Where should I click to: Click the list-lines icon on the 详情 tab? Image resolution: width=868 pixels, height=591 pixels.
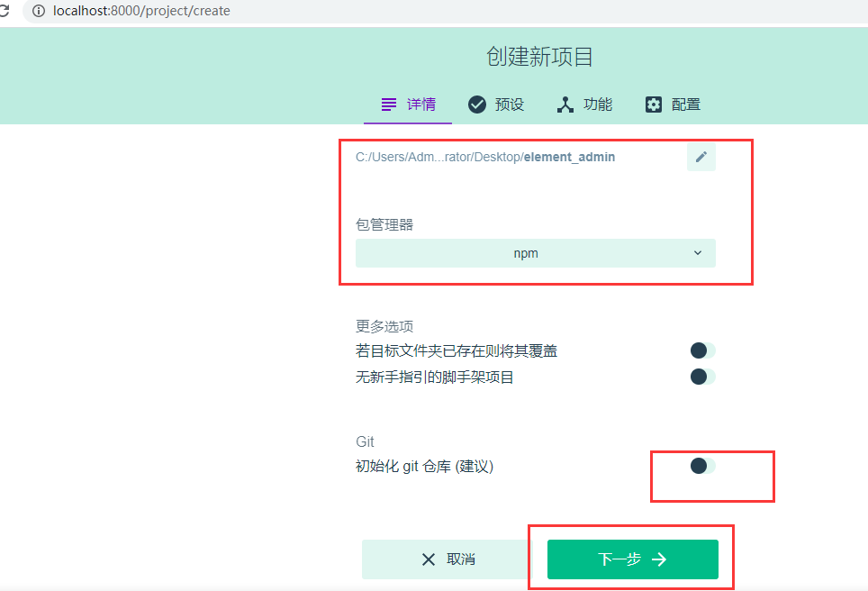click(389, 105)
